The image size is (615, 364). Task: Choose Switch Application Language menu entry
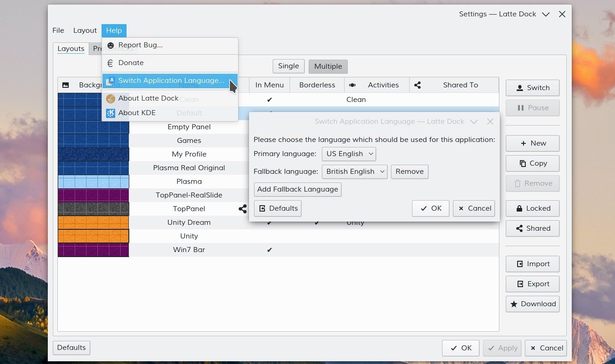170,81
